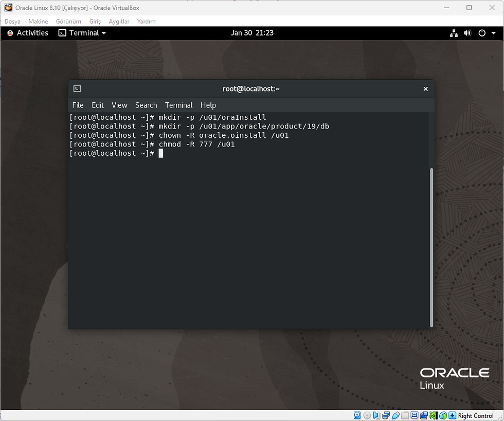
Task: Click the recording status icon
Action: point(424,415)
